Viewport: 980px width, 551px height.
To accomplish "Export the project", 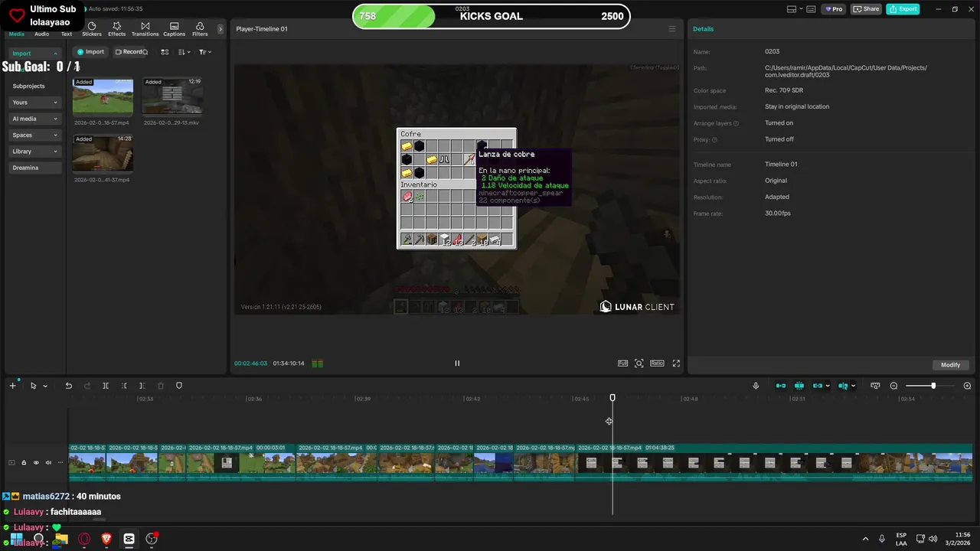I will [903, 9].
